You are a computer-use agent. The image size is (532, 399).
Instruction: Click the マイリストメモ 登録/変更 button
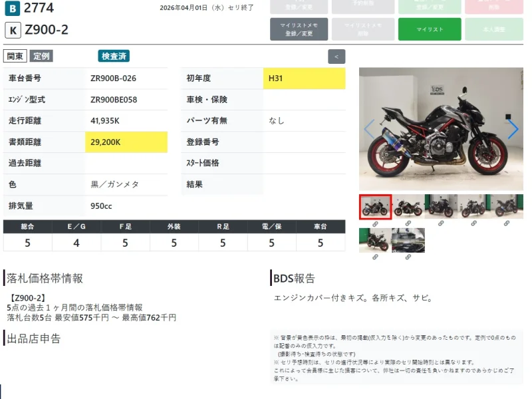[x=299, y=29]
